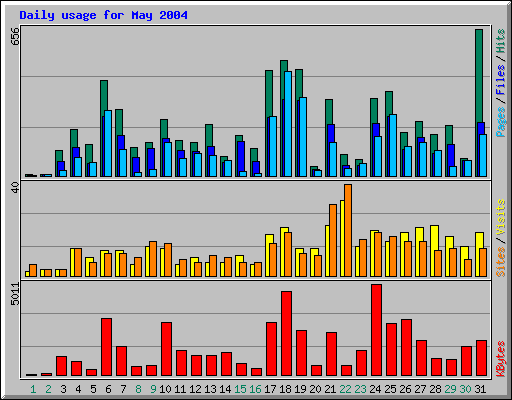Viewport: 512px width, 400px height.
Task: Click the day 9 label on the x-axis
Action: click(153, 389)
